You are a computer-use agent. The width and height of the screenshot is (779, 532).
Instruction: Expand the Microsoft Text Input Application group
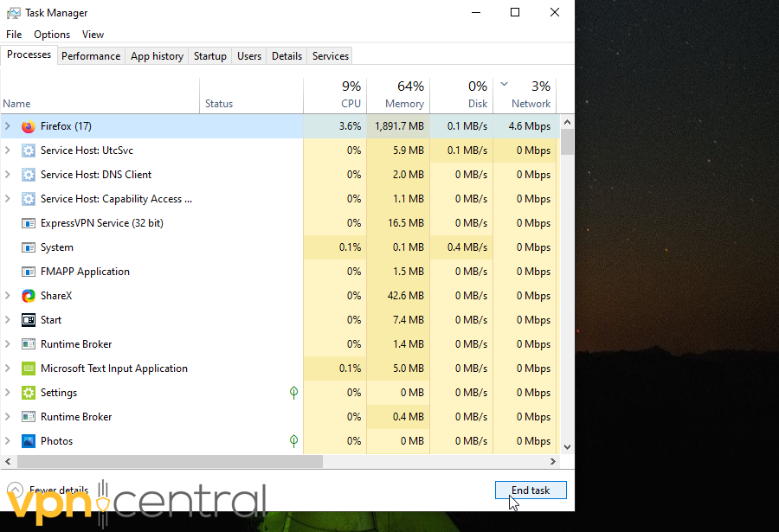(x=8, y=369)
